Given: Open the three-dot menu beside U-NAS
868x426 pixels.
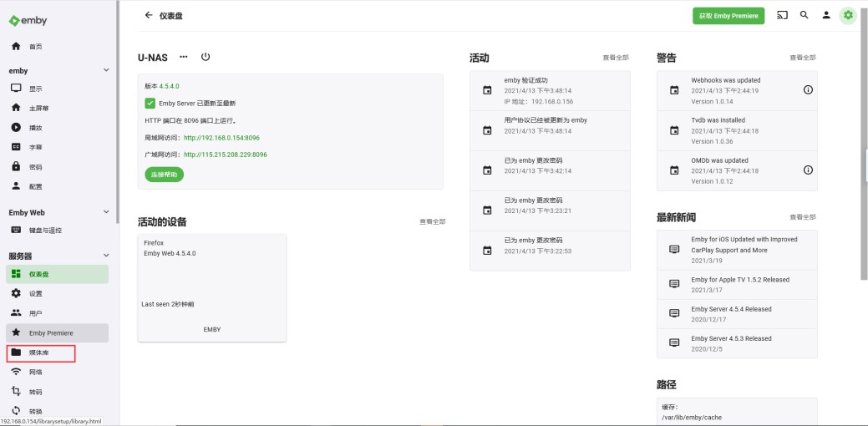Looking at the screenshot, I should 184,57.
